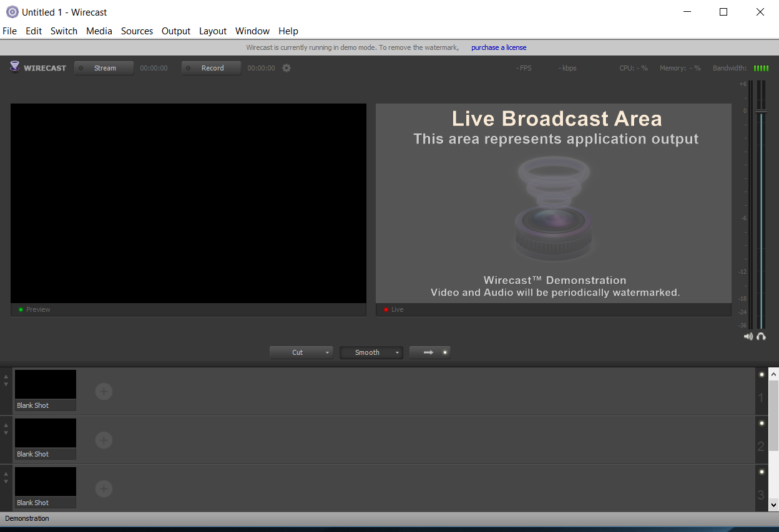Open the Sources menu

[137, 31]
